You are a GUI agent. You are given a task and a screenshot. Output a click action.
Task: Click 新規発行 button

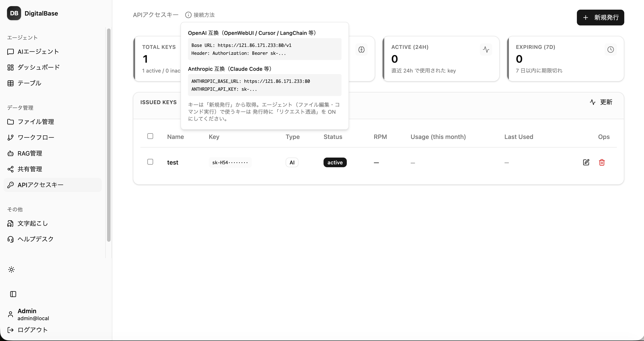600,18
